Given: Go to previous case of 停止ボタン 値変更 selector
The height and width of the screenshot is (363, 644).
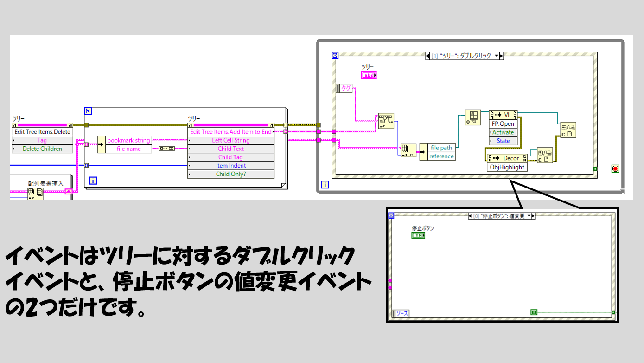Looking at the screenshot, I should [x=471, y=216].
